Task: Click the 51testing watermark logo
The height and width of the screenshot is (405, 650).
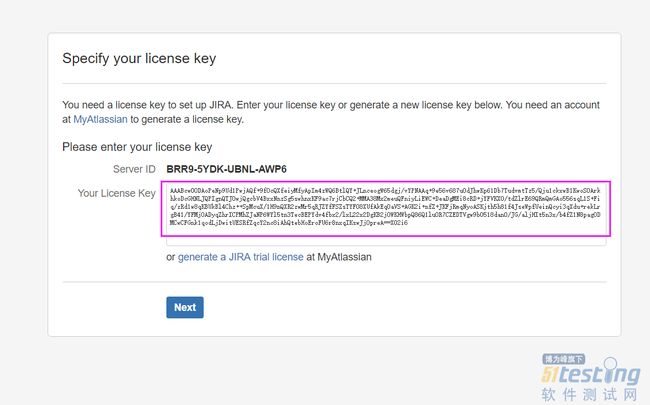Action: click(x=590, y=373)
